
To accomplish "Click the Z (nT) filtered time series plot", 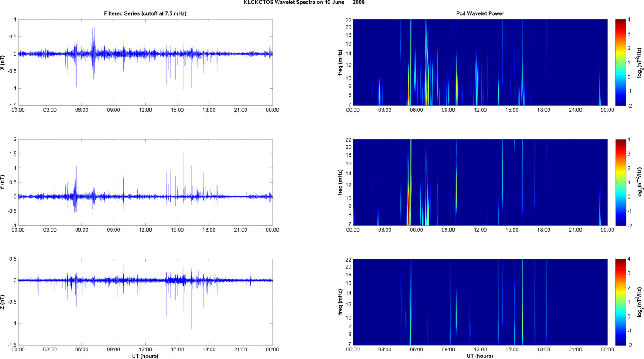I will [x=145, y=302].
